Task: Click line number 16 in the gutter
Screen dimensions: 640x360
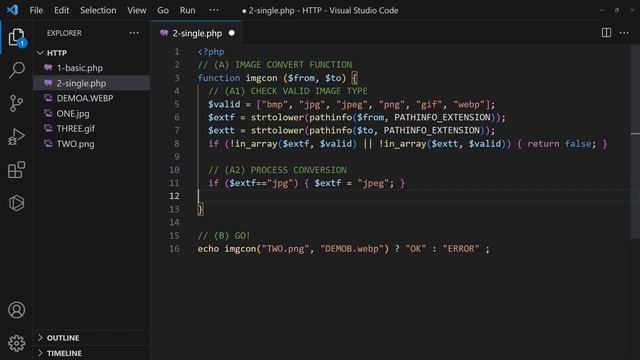Action: click(x=174, y=249)
